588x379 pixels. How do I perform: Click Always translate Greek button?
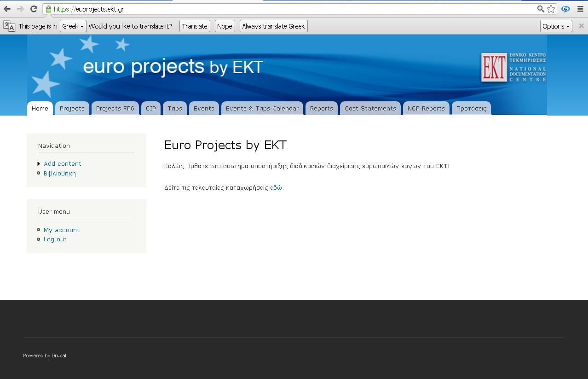(x=273, y=26)
